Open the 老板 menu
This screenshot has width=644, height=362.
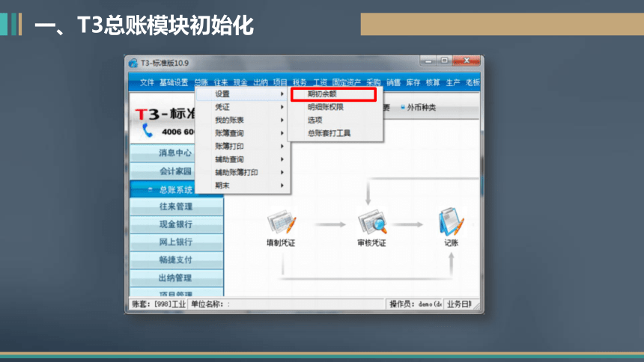[473, 82]
